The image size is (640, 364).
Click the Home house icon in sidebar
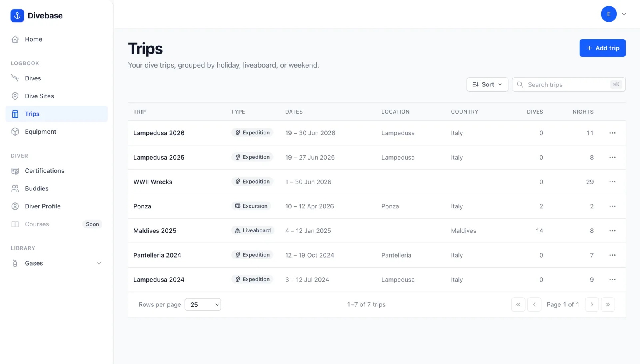click(x=15, y=39)
